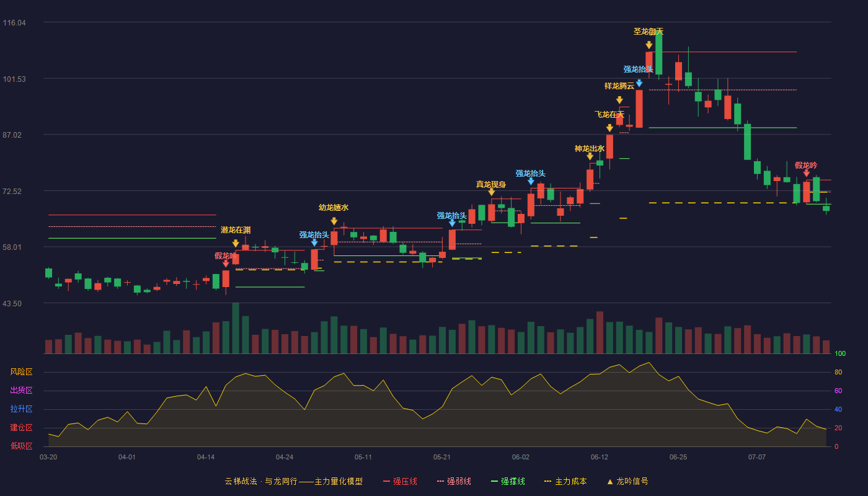Screen dimensions: 868x496
Task: Click the 101.53 price axis label
Action: (x=14, y=79)
